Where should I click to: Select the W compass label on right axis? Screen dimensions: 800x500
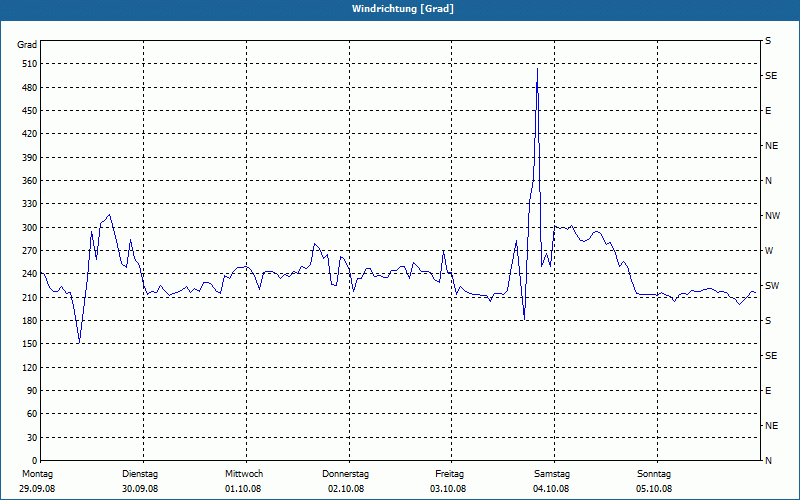tap(769, 251)
